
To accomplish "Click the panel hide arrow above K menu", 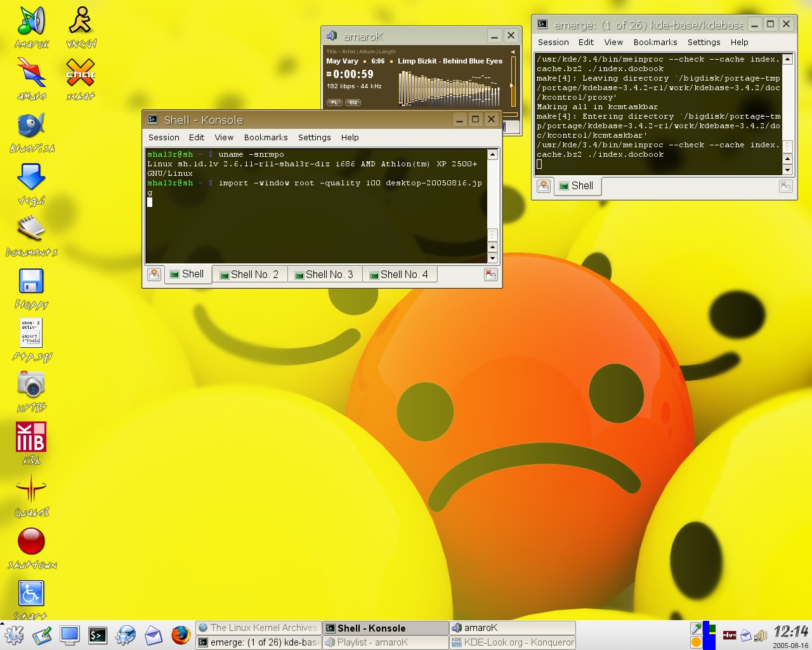I will click(x=3, y=622).
